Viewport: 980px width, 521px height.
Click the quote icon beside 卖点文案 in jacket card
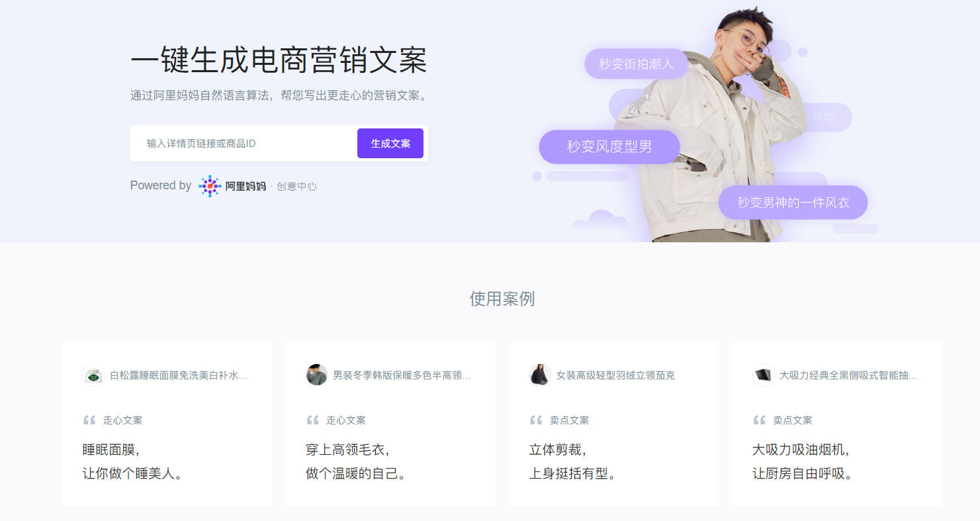(x=536, y=420)
